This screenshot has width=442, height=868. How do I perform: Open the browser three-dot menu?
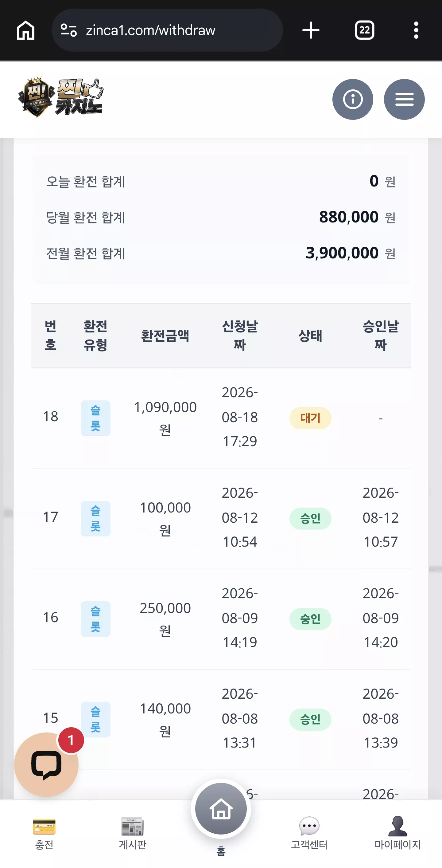(416, 30)
